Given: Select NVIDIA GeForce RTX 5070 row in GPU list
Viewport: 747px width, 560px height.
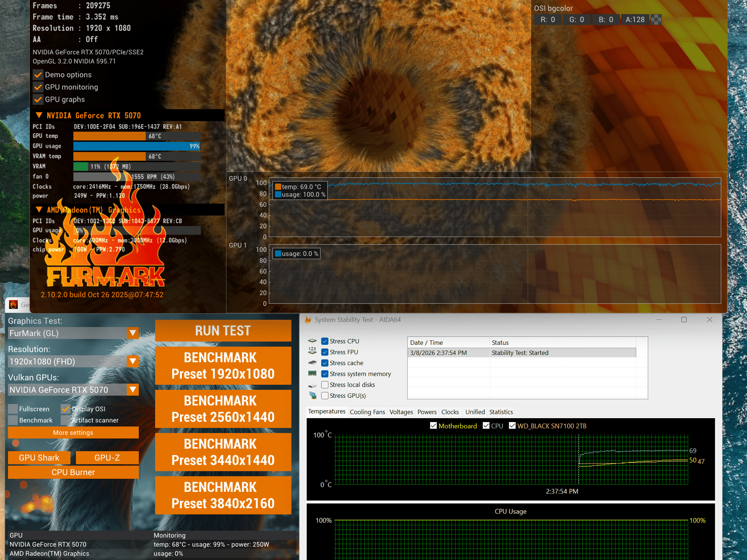Looking at the screenshot, I should click(152, 544).
